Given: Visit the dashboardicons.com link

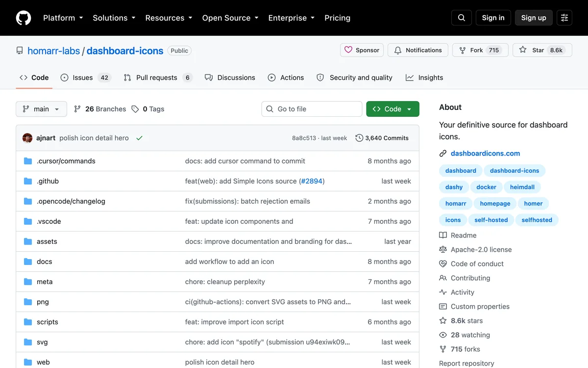Looking at the screenshot, I should point(485,153).
